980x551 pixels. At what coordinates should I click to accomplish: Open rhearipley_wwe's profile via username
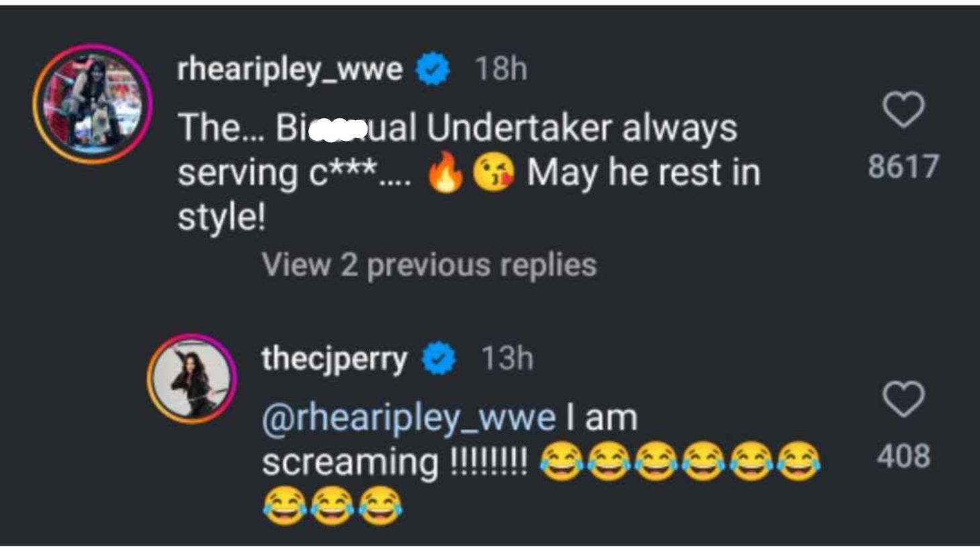pos(290,67)
